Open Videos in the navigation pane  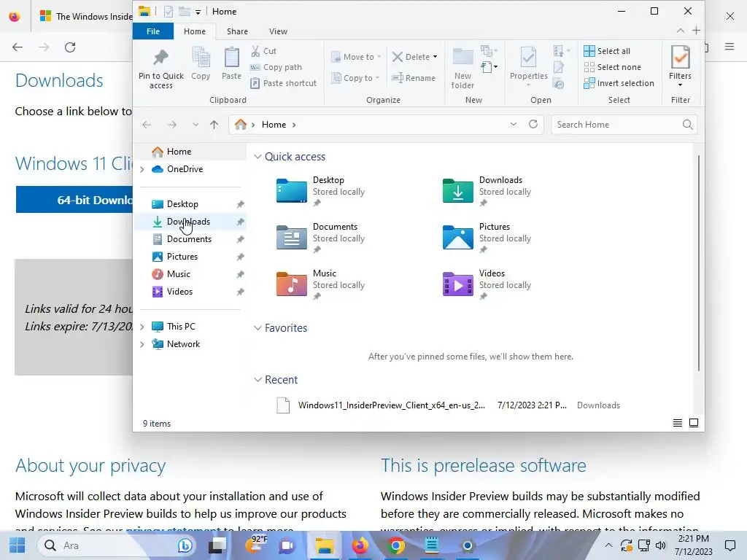[190, 292]
